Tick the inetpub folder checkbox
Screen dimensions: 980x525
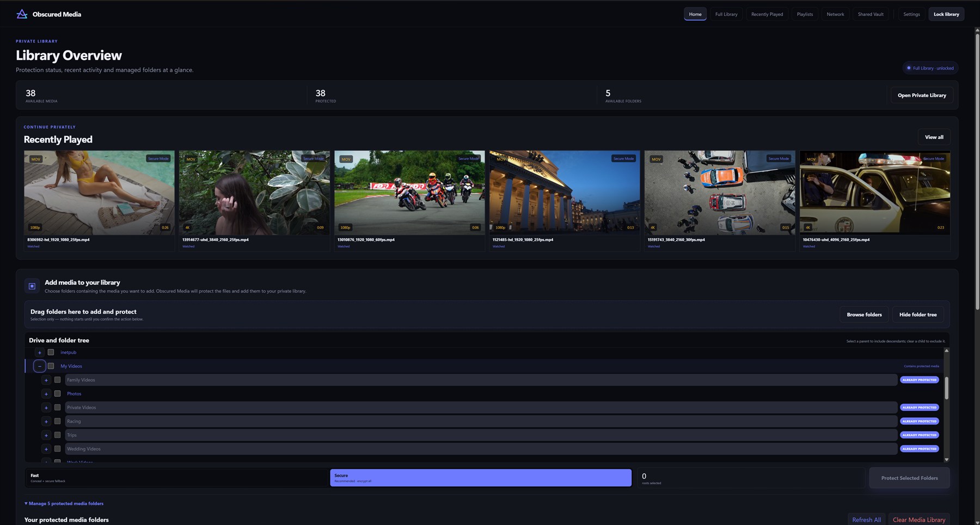pyautogui.click(x=51, y=353)
